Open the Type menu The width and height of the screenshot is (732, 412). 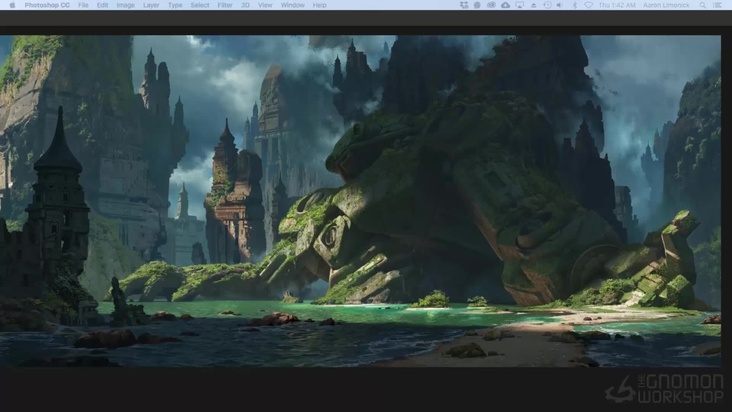click(175, 5)
